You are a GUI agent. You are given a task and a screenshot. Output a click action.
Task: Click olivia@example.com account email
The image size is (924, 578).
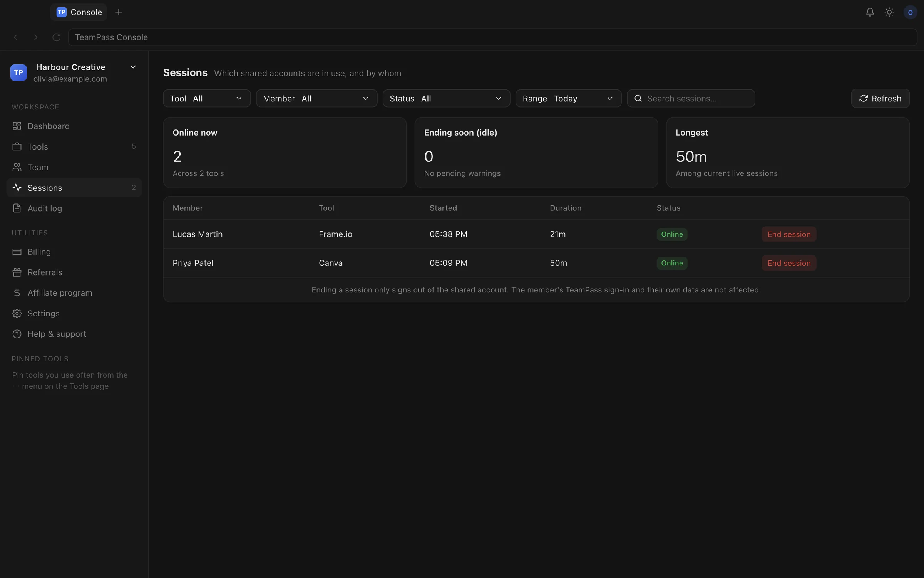pyautogui.click(x=70, y=79)
